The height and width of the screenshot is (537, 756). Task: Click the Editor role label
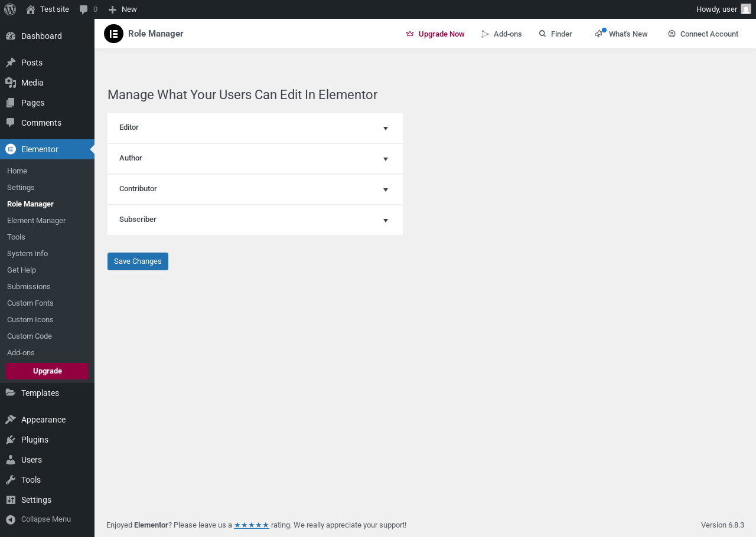[129, 127]
